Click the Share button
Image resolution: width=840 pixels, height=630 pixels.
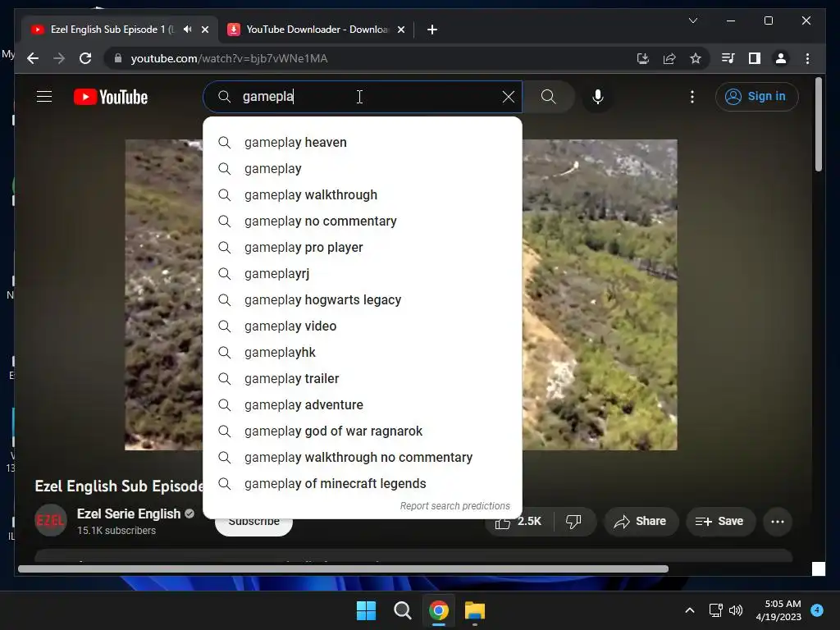coord(641,521)
